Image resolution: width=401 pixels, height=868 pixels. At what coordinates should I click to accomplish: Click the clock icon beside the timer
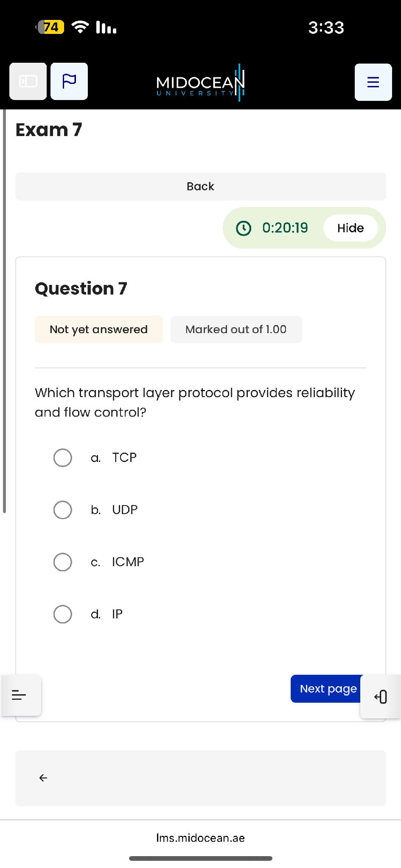point(243,228)
